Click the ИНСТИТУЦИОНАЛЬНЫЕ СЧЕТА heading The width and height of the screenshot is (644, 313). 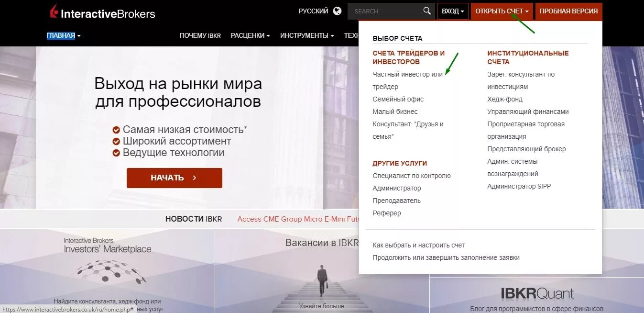pyautogui.click(x=528, y=57)
